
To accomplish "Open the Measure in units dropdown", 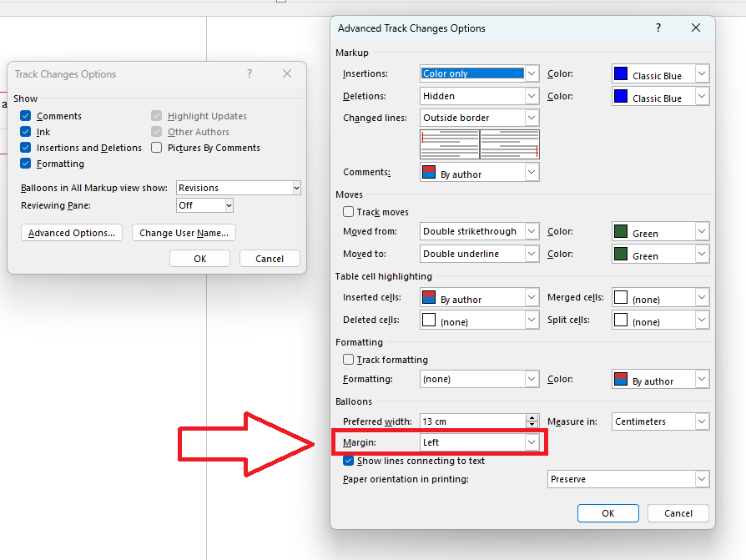I will (660, 421).
